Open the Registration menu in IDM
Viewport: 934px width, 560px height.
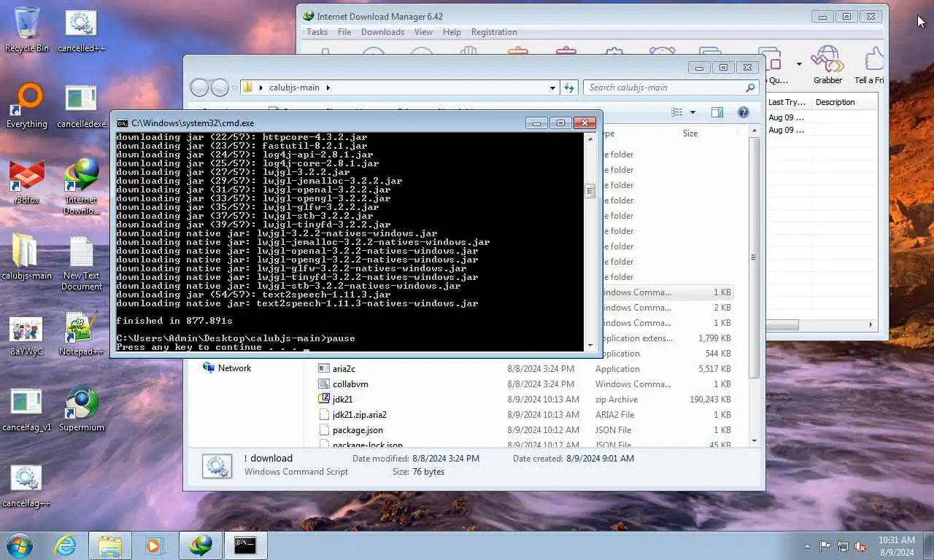pyautogui.click(x=494, y=32)
